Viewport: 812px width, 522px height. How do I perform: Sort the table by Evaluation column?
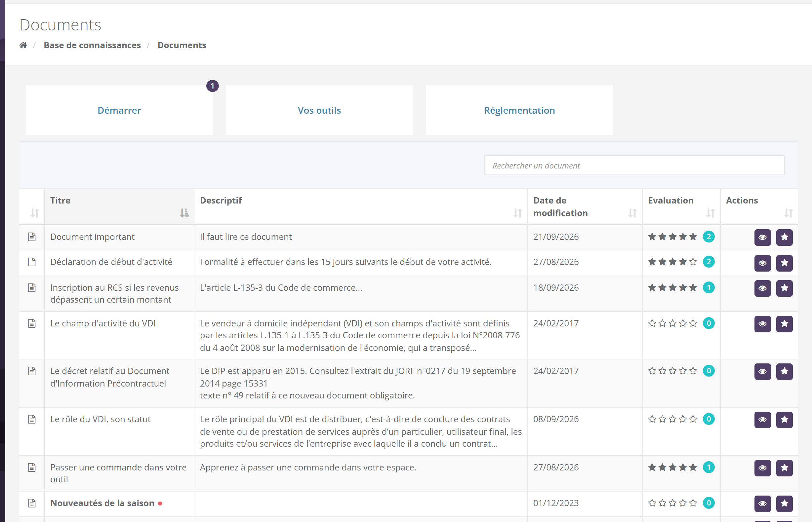[x=681, y=206]
